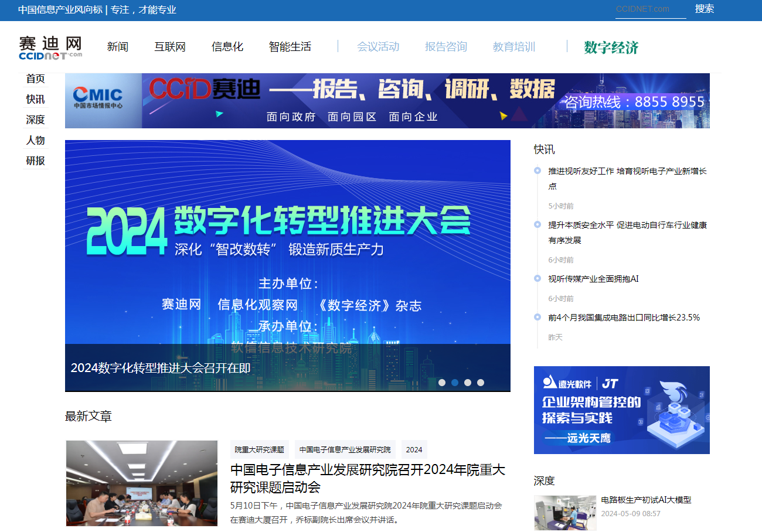This screenshot has width=762, height=532.
Task: Select 研报 in side navigation
Action: (35, 161)
